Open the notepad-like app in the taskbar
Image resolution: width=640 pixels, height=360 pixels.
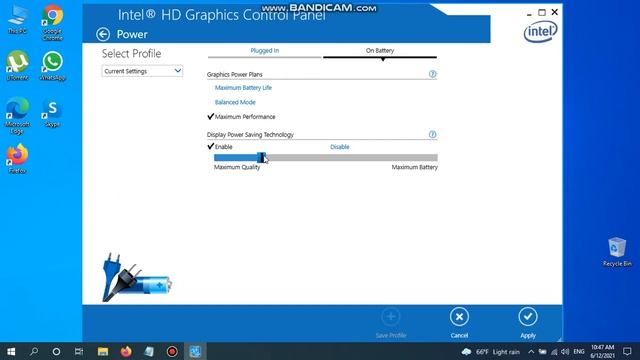(149, 351)
